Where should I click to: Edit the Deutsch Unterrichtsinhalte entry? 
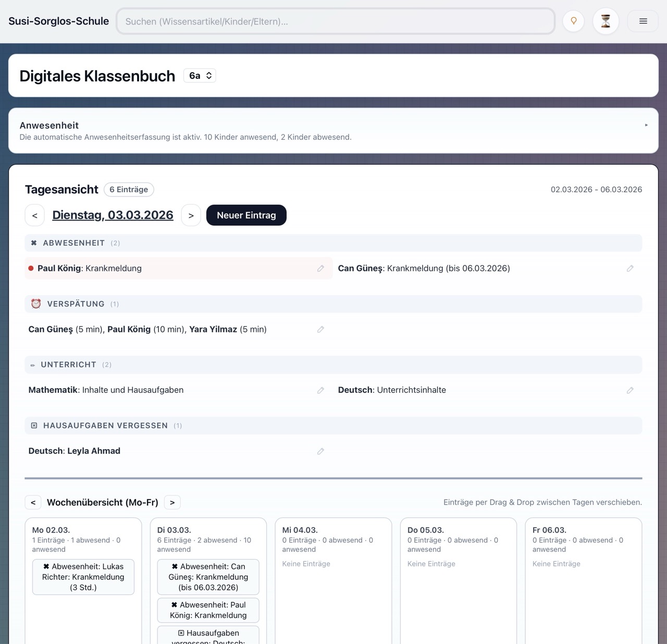click(x=630, y=390)
